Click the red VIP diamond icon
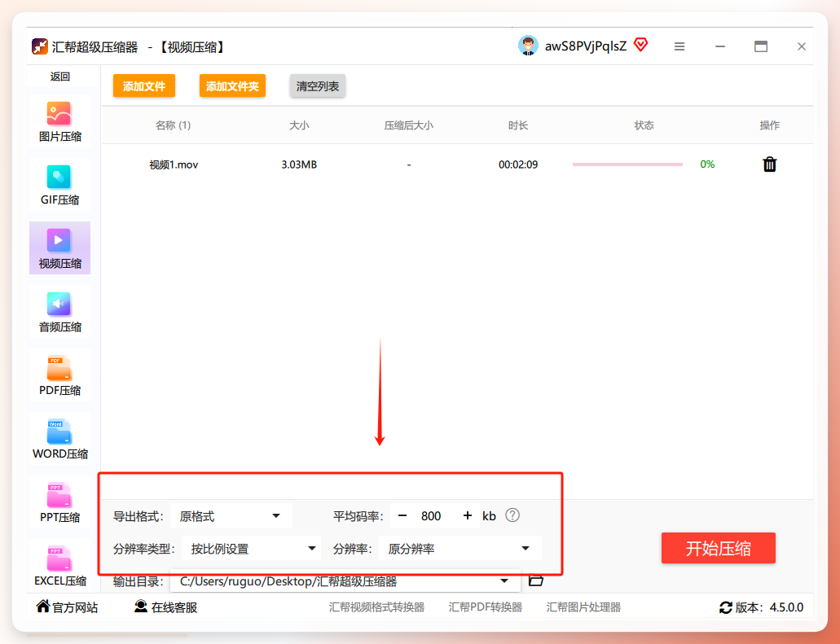The height and width of the screenshot is (644, 840). [x=640, y=45]
